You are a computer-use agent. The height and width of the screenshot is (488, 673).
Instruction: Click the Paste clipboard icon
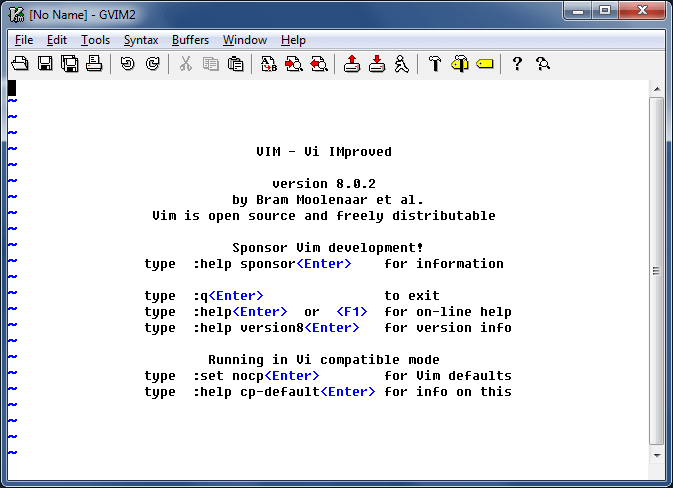tap(235, 64)
